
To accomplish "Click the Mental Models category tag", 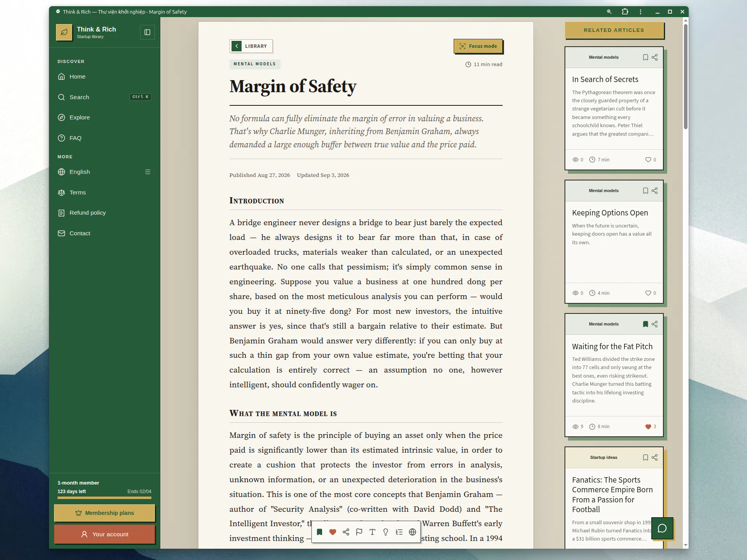I will pyautogui.click(x=255, y=64).
